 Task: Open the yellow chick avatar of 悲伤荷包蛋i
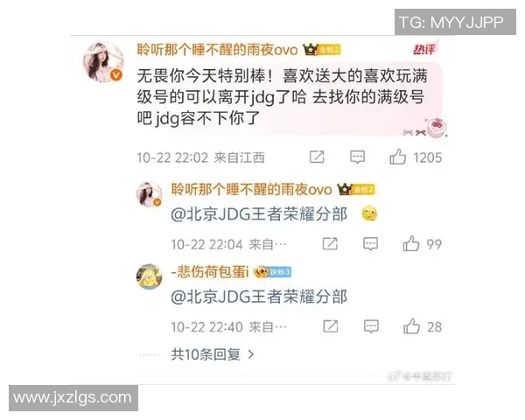pyautogui.click(x=150, y=276)
